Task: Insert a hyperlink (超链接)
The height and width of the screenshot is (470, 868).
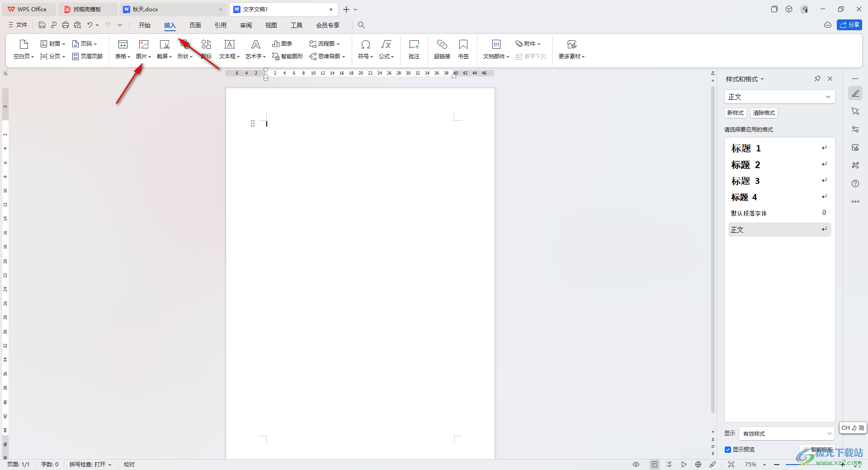Action: (x=442, y=49)
